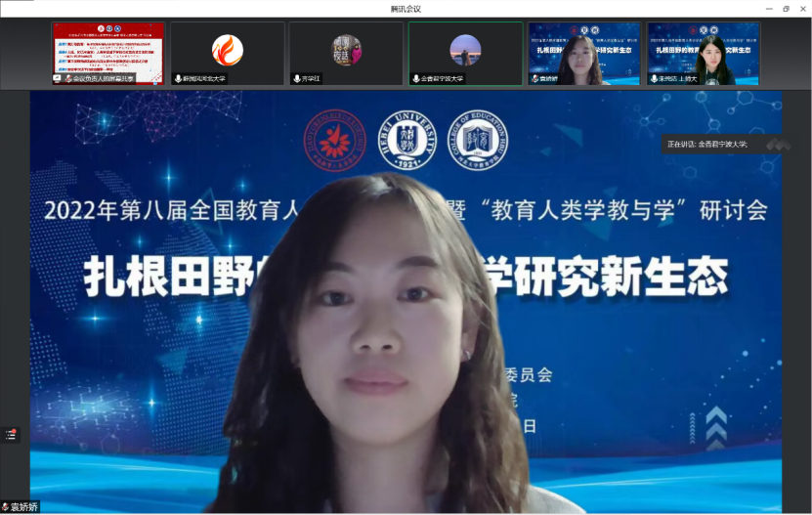The image size is (812, 515).
Task: Click the 正在讲话 speaking indicator banner
Action: [x=707, y=145]
